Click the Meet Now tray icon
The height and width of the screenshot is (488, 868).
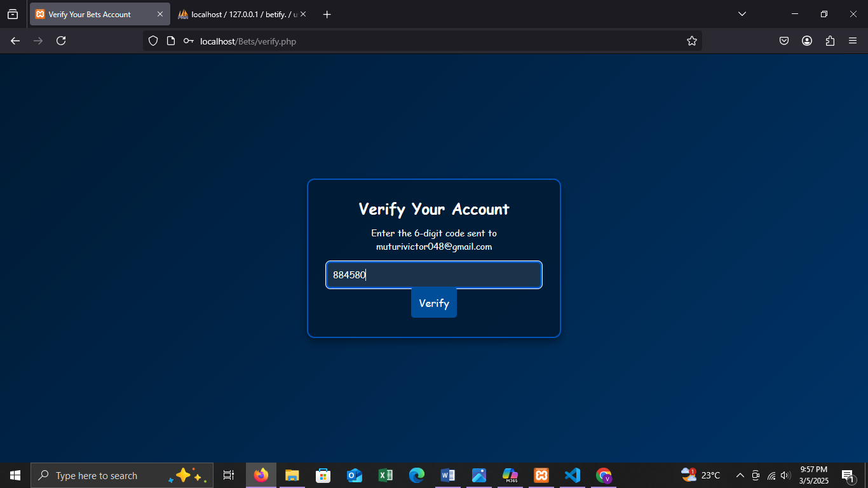click(756, 475)
